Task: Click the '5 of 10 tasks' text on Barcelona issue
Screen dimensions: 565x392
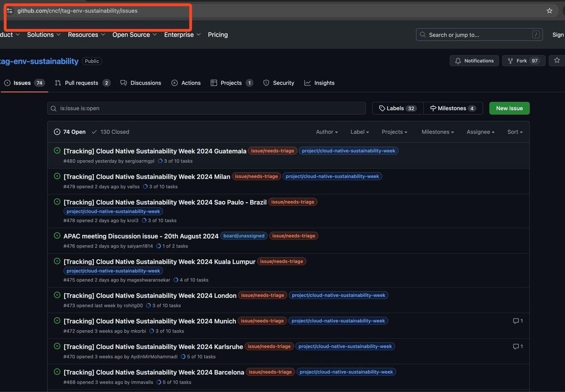Action: tap(177, 383)
